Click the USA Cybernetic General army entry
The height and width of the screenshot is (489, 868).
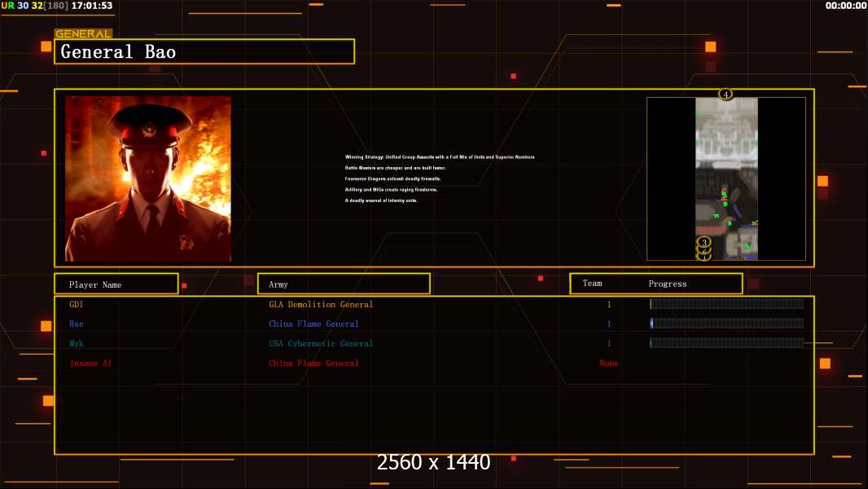pos(321,343)
